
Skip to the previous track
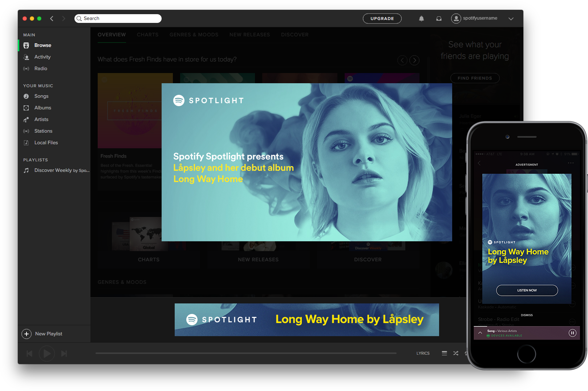click(x=29, y=354)
